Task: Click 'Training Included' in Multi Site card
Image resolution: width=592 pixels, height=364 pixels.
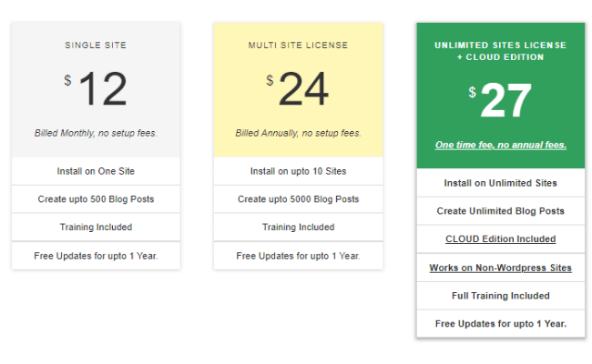Action: 298,227
